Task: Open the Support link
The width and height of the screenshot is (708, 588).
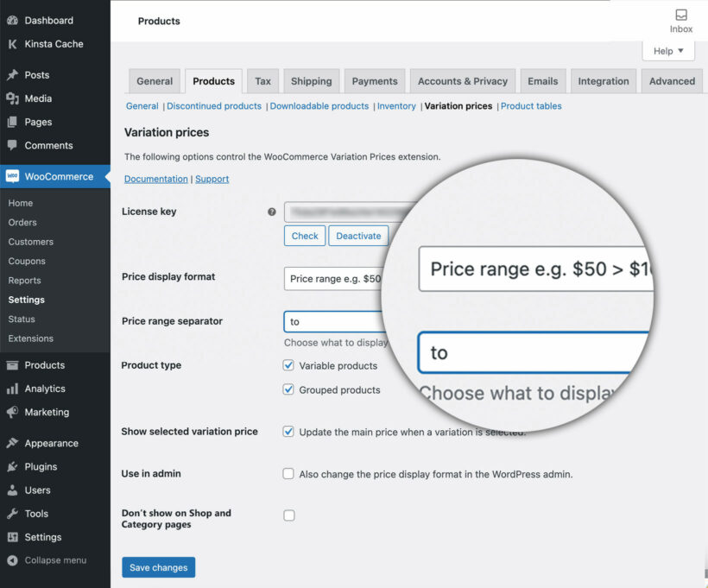Action: coord(212,179)
